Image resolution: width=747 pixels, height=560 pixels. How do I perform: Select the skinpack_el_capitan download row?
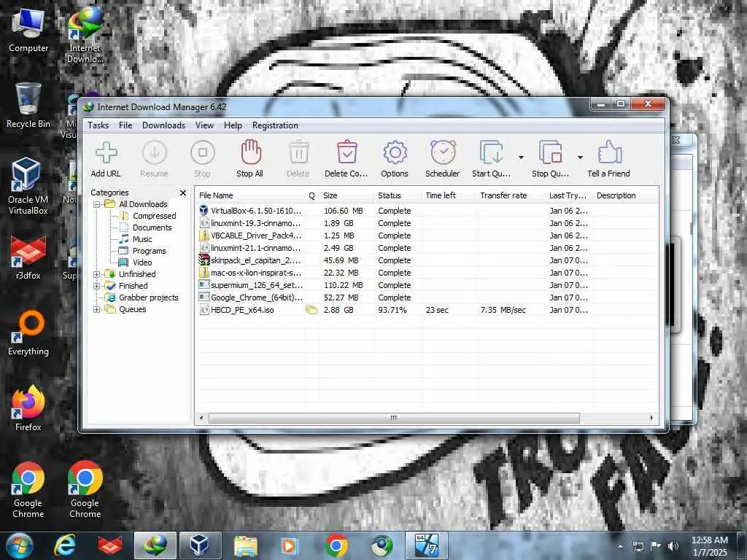coord(426,260)
